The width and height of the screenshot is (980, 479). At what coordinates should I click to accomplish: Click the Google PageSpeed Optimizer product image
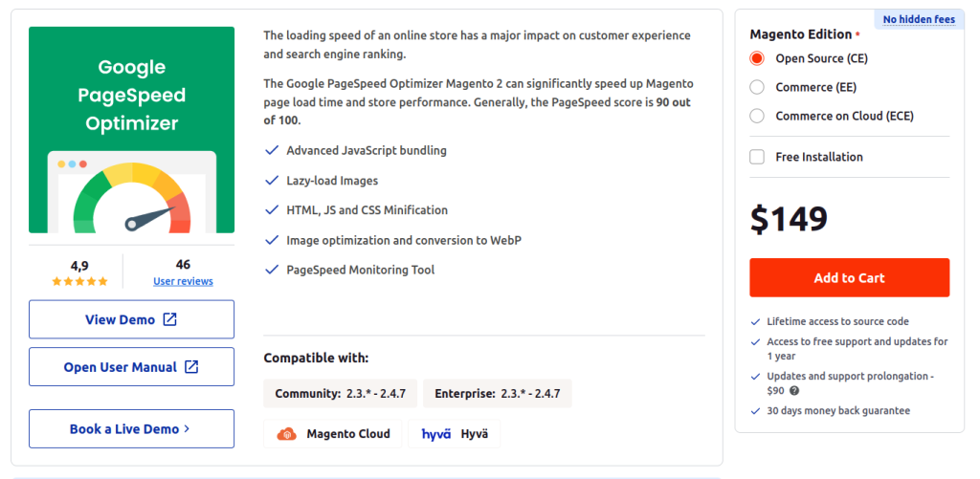(x=132, y=130)
